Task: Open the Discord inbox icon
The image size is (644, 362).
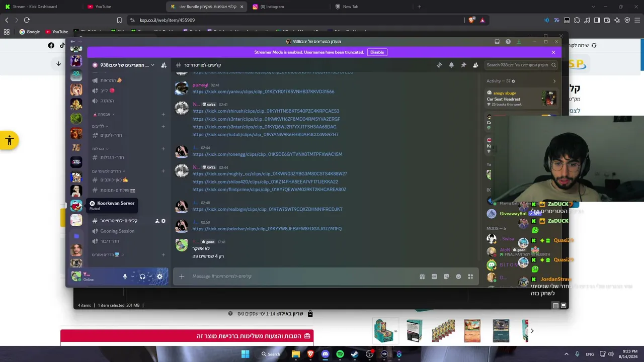Action: tap(497, 42)
